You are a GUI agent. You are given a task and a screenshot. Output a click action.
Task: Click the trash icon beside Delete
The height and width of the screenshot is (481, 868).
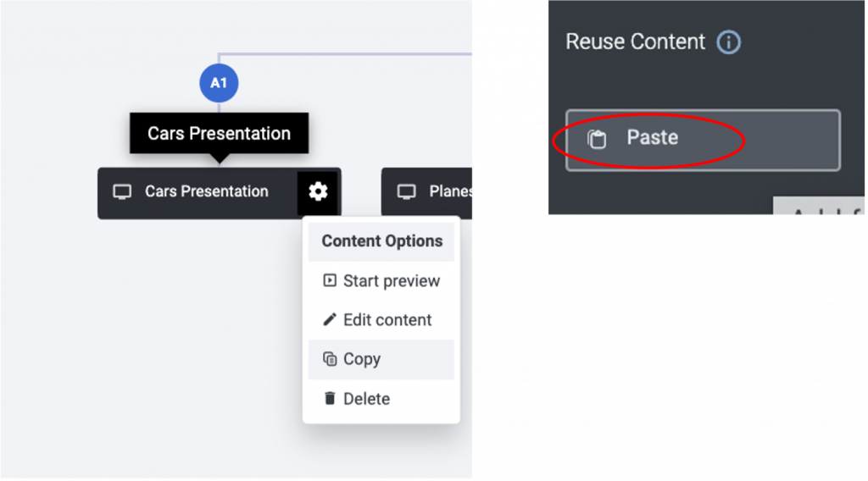(x=330, y=398)
